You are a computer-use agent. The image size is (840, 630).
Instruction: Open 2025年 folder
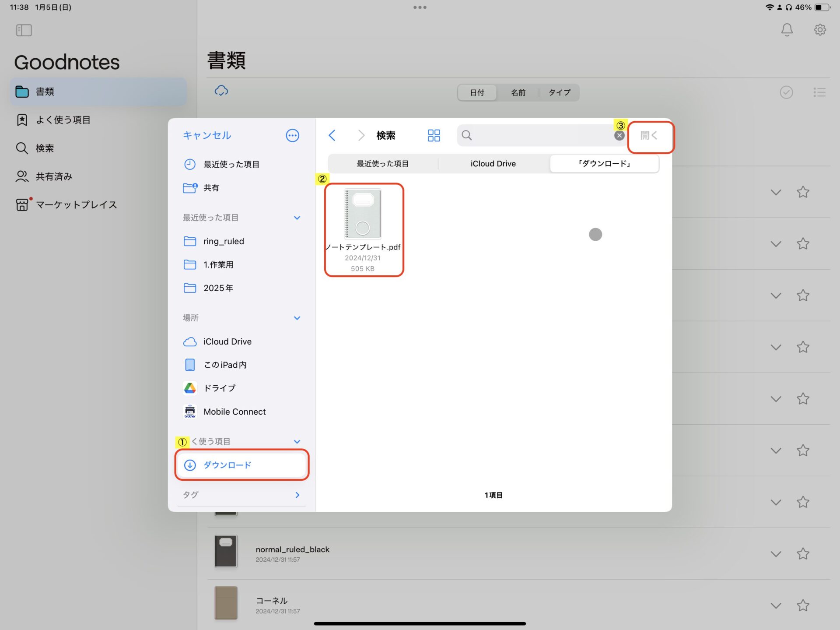241,288
